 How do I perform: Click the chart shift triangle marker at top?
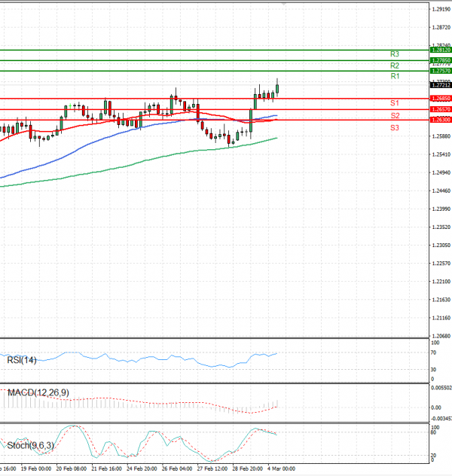[x=283, y=5]
